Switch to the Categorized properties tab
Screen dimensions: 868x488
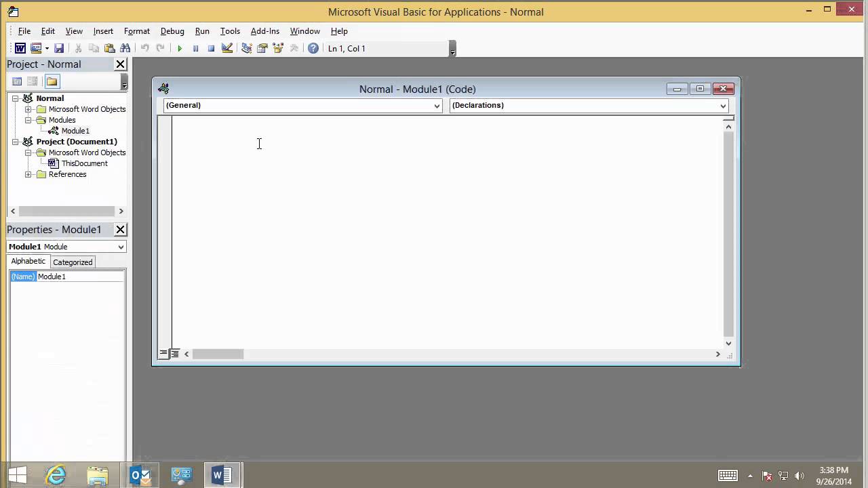click(73, 262)
